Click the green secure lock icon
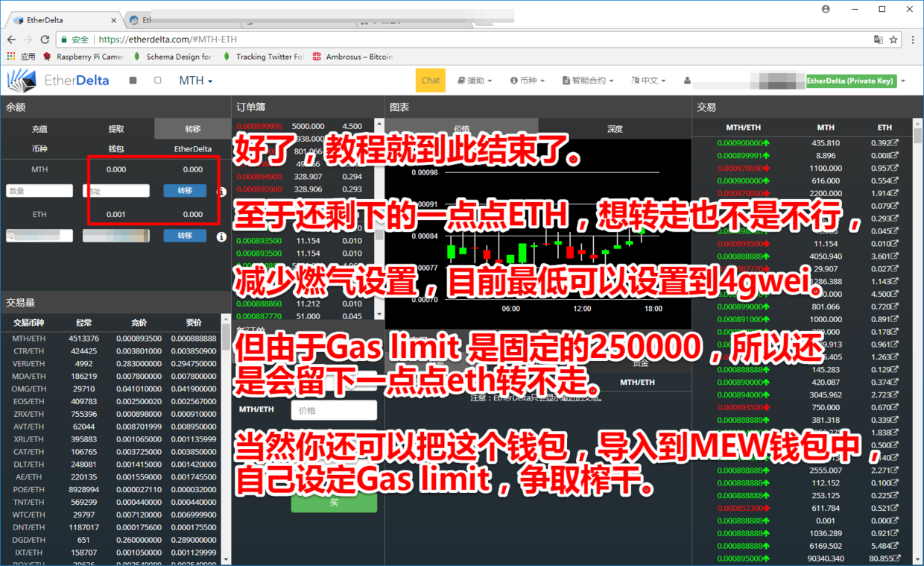The height and width of the screenshot is (566, 924). [65, 40]
